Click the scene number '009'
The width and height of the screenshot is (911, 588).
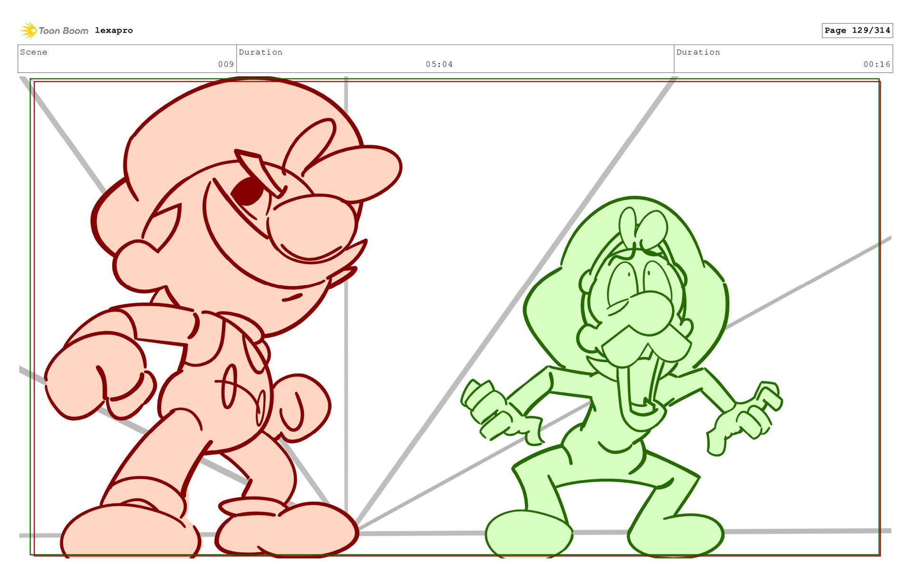pyautogui.click(x=226, y=64)
